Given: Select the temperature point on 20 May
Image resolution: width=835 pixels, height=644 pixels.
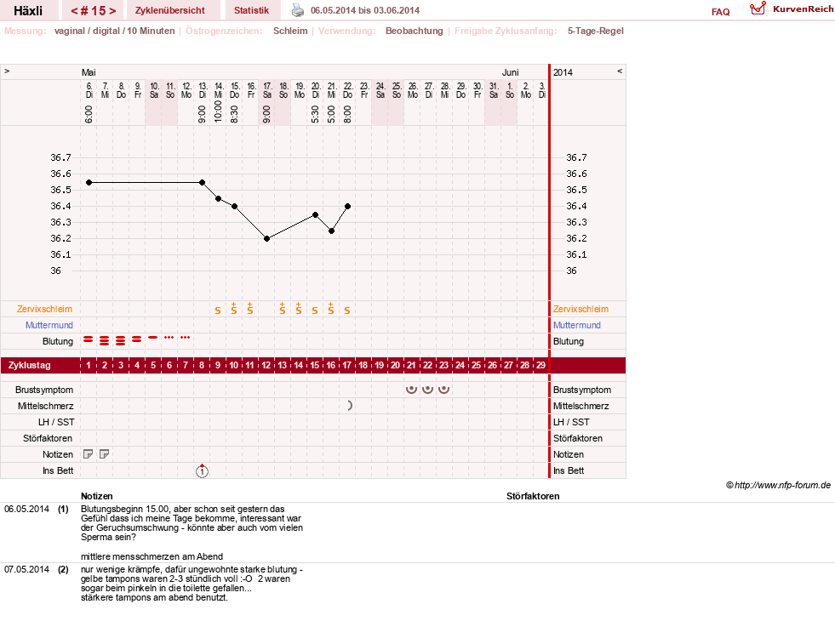Looking at the screenshot, I should tap(315, 214).
